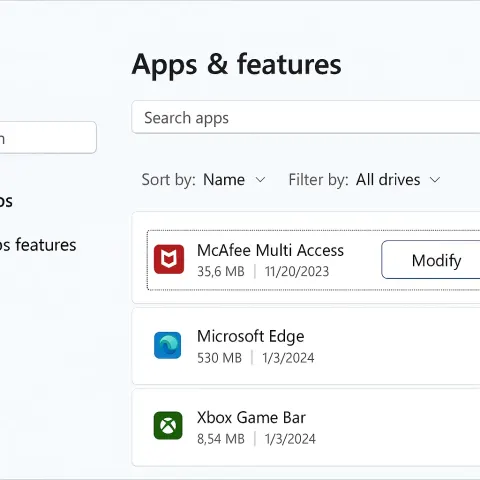
Task: Click the Modify button for McAfee
Action: [x=431, y=260]
